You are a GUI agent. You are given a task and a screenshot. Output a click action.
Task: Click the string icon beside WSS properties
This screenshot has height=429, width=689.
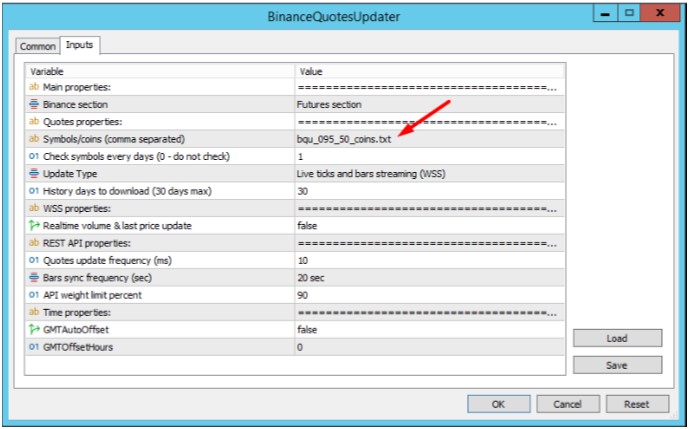click(x=34, y=208)
